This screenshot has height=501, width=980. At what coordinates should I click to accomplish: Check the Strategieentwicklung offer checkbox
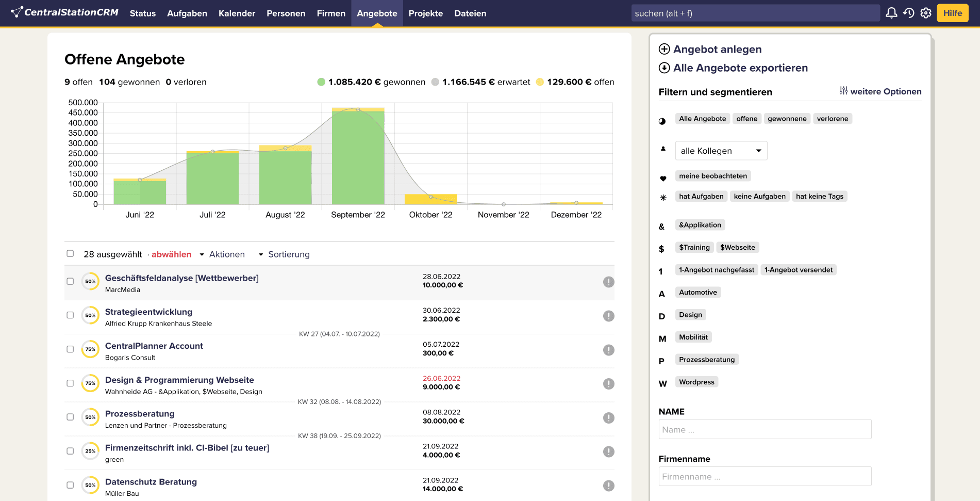click(x=70, y=315)
